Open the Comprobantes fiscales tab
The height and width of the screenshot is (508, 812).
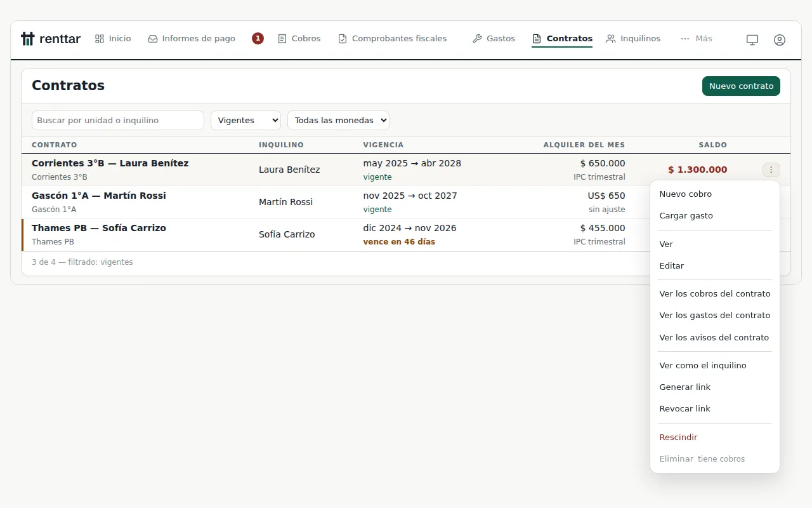393,39
